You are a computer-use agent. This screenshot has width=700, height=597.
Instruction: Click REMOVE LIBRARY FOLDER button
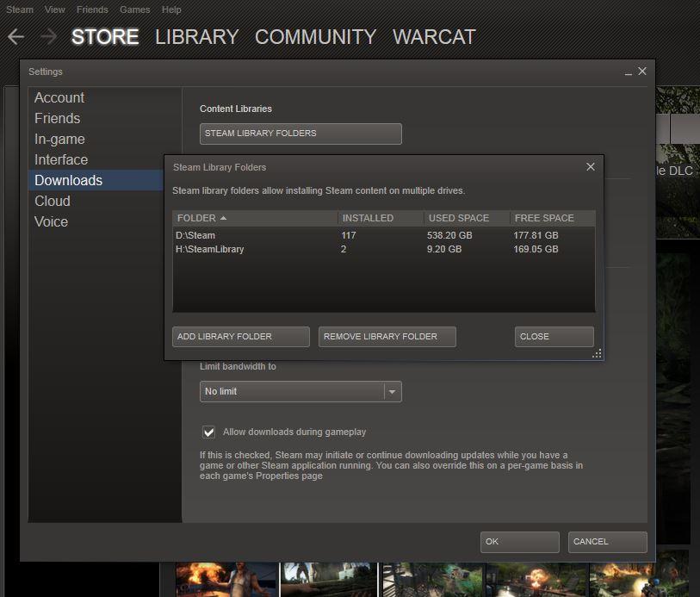387,337
